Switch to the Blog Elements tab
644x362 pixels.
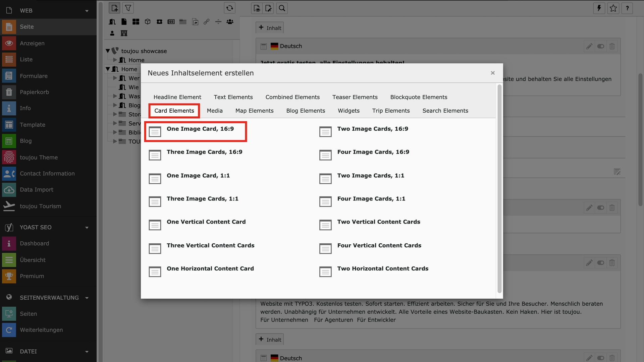[x=306, y=111]
